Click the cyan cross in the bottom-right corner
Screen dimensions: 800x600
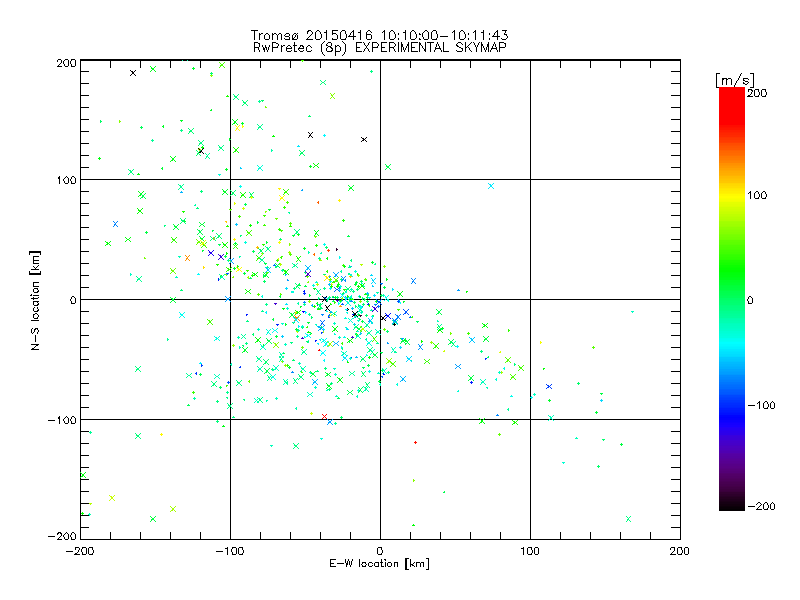coord(629,519)
